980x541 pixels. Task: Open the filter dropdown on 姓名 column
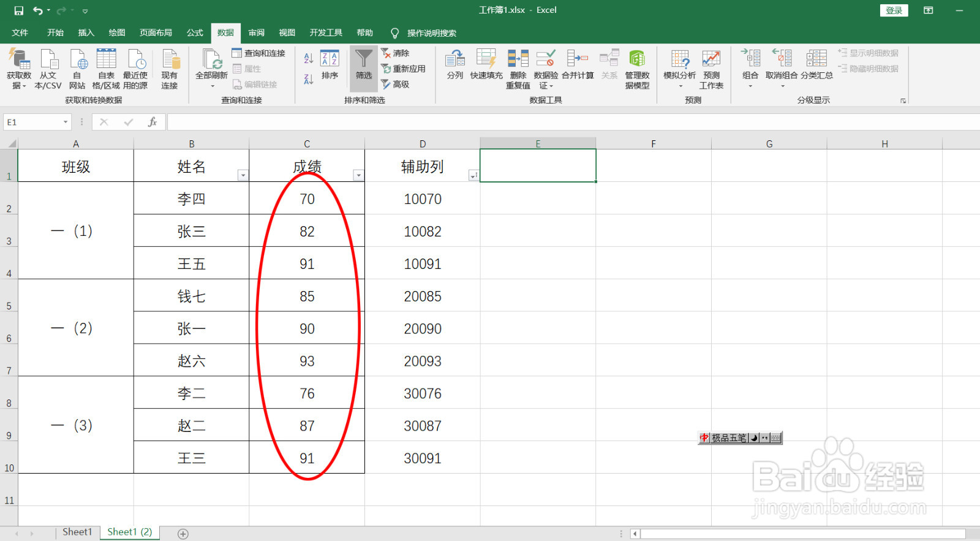point(243,175)
